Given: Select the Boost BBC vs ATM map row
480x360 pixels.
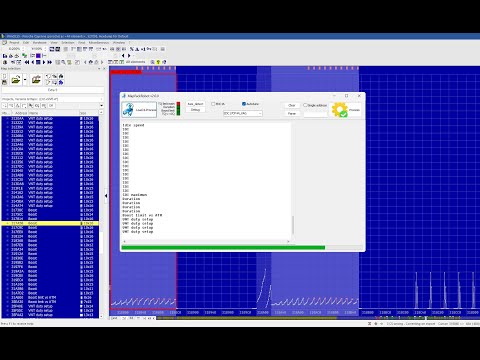Looking at the screenshot, I should (50, 297).
